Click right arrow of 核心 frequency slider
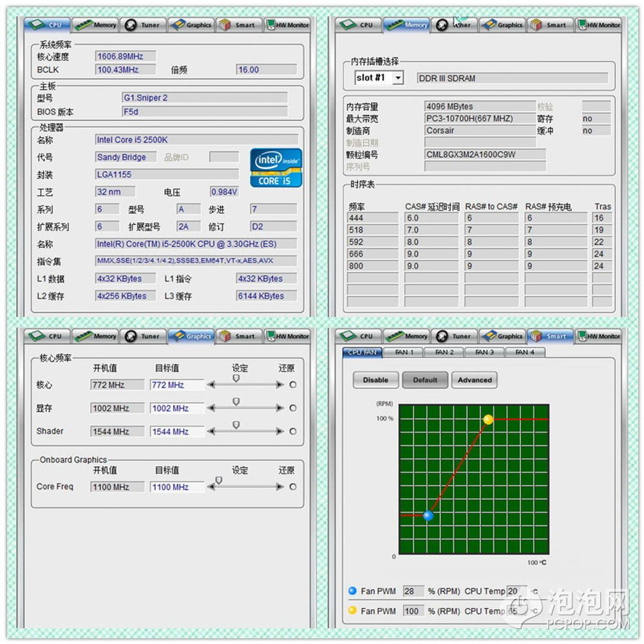This screenshot has height=644, width=644. (279, 385)
